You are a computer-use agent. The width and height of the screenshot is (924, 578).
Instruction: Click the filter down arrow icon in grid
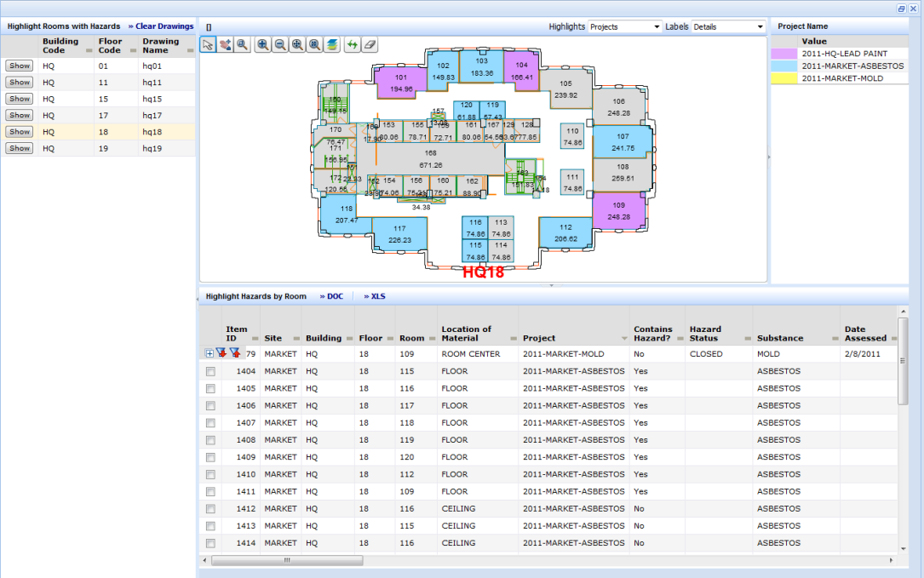pos(221,353)
